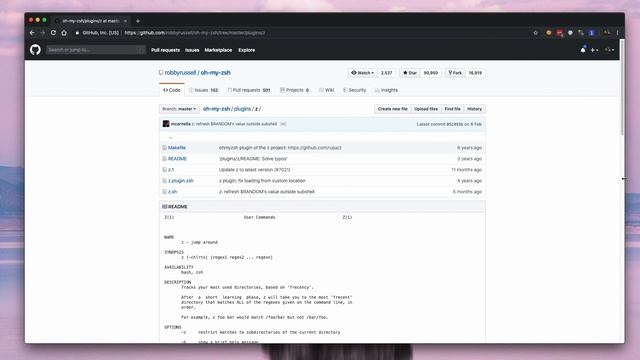
Task: Open the browser home page icon
Action: [x=64, y=33]
